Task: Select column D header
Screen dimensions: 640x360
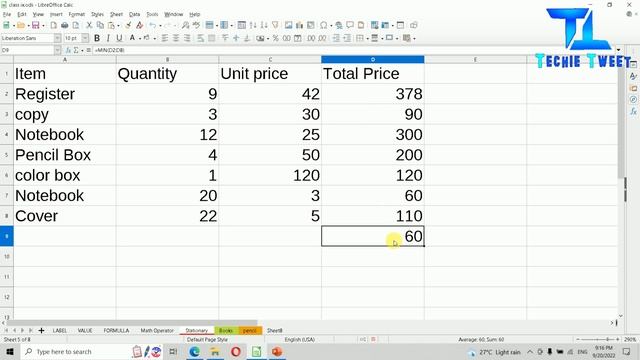Action: coord(373,60)
